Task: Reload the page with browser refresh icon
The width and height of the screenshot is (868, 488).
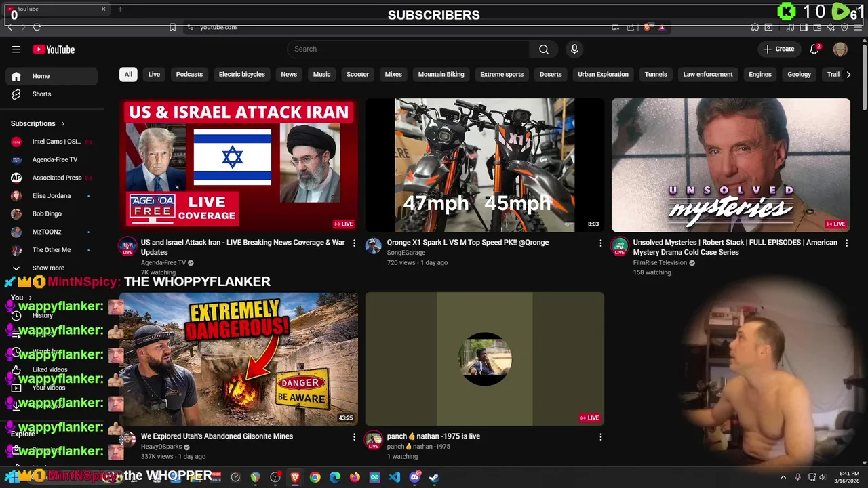Action: coord(37,27)
